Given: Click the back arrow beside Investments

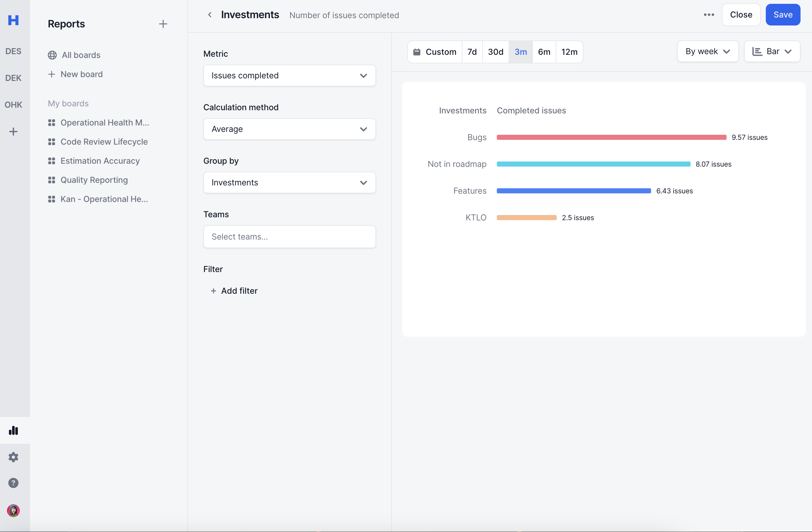Looking at the screenshot, I should click(210, 15).
